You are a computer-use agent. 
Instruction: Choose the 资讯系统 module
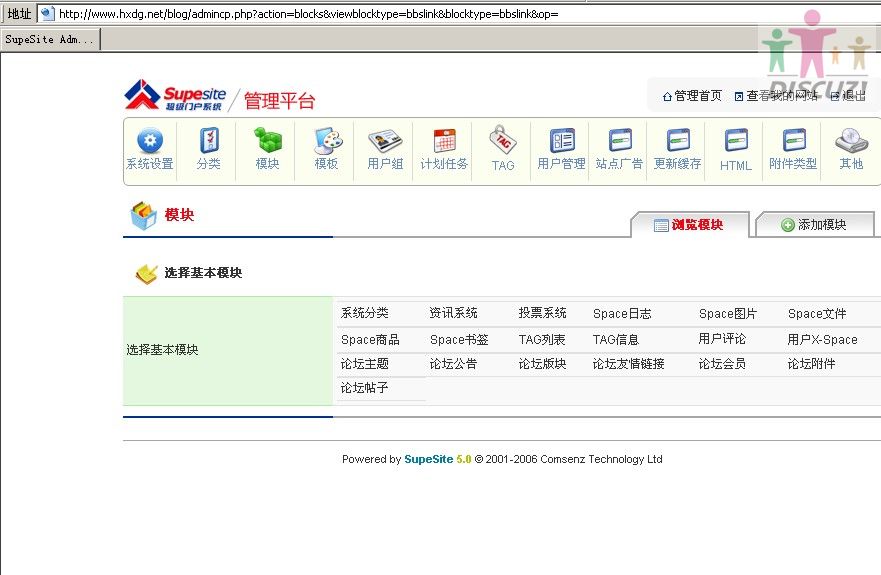click(453, 313)
